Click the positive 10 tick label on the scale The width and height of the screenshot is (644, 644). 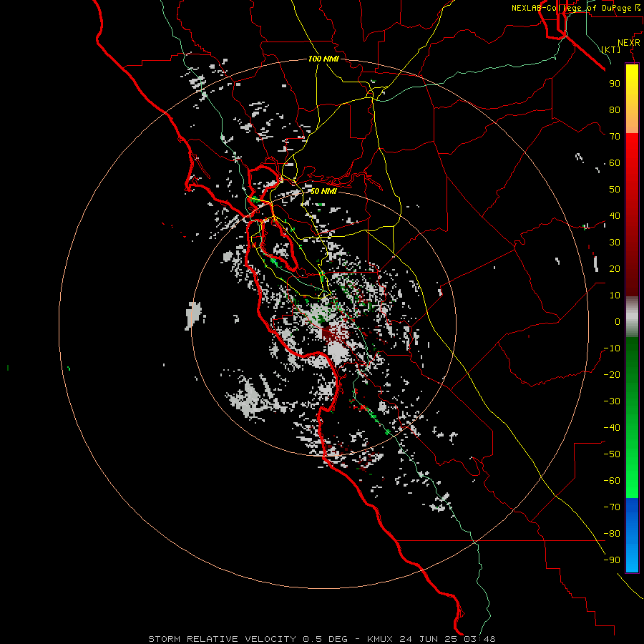click(x=615, y=296)
